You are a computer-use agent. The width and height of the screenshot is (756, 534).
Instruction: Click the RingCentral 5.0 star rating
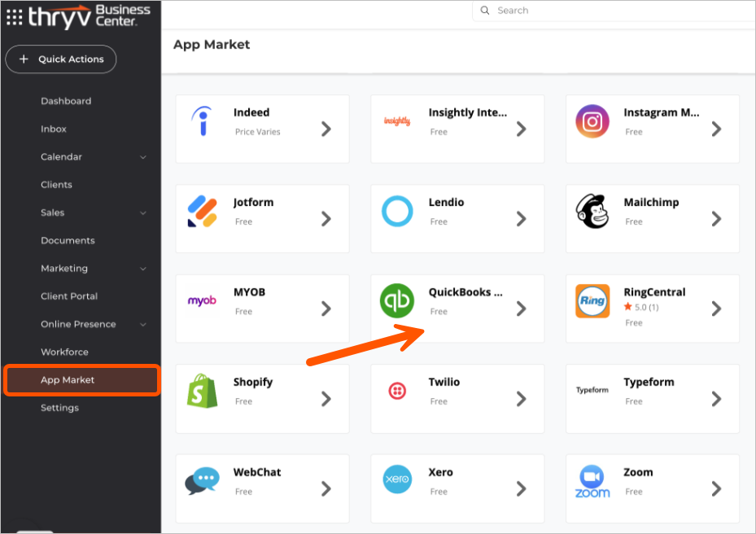coord(640,307)
